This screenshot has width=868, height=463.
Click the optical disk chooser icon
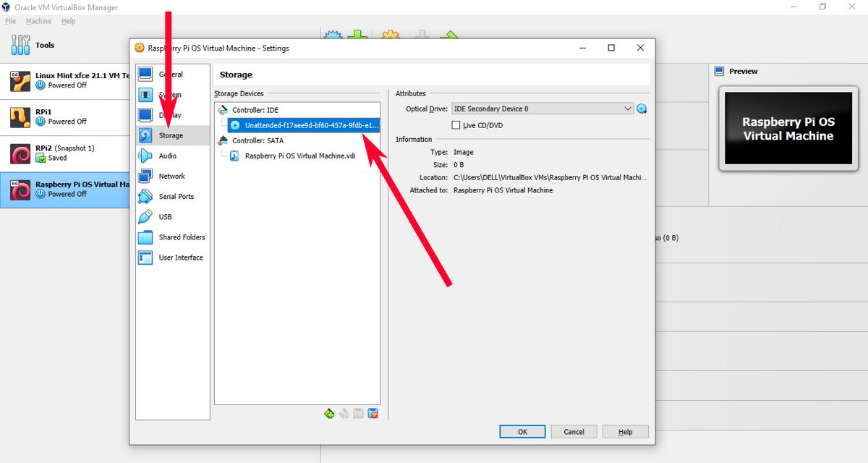[x=642, y=109]
